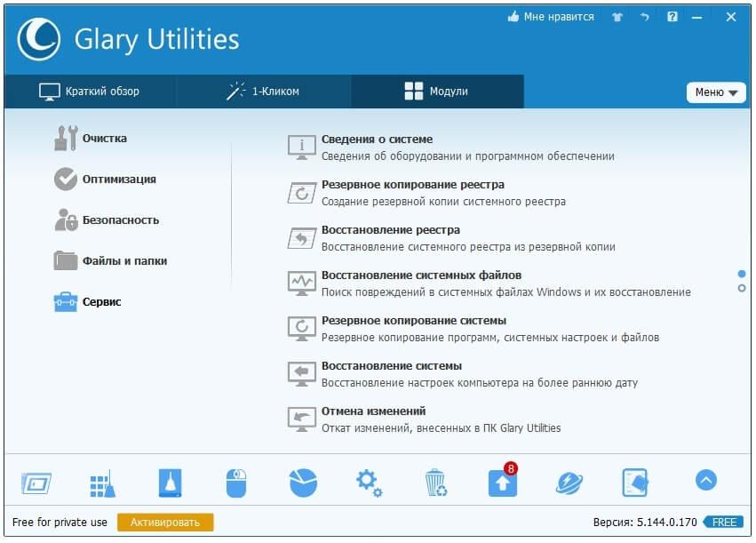The height and width of the screenshot is (543, 756).
Task: Click the Оптимизация checkmark icon
Action: [66, 180]
